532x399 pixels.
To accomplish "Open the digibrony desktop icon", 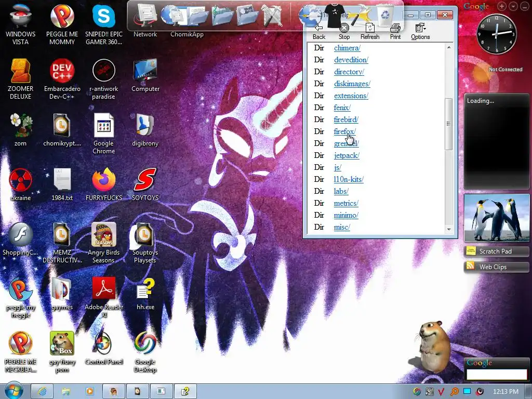I will coord(145,129).
